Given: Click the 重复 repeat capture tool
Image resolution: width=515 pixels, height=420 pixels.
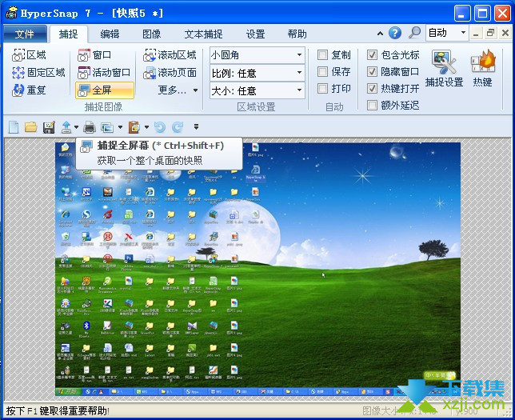Looking at the screenshot, I should click(29, 90).
